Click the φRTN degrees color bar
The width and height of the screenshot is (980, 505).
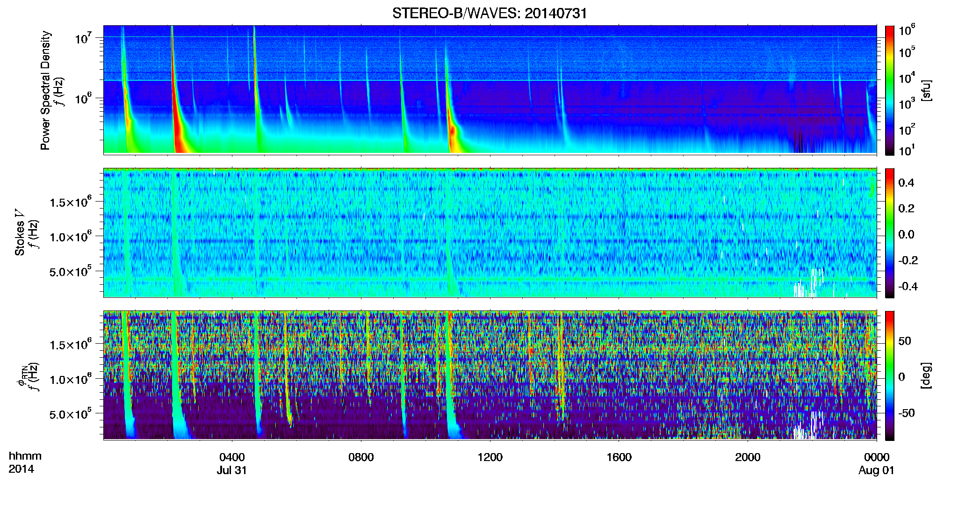coord(890,375)
